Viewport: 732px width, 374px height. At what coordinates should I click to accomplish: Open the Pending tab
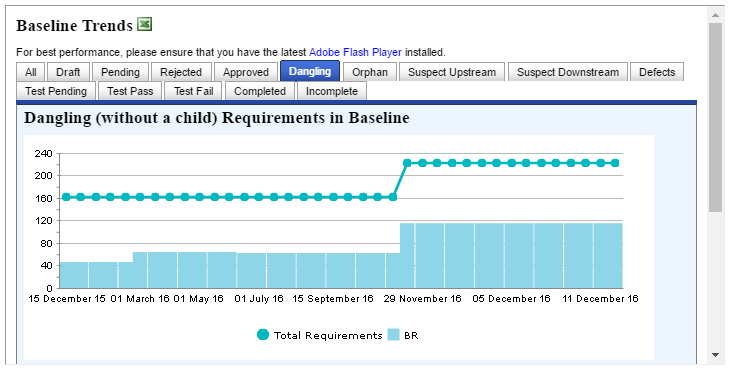120,72
